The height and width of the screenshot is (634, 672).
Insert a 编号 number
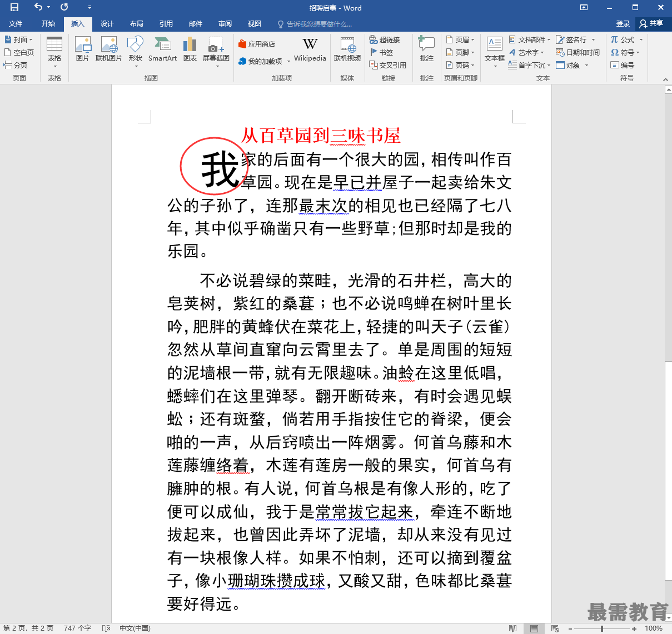623,65
